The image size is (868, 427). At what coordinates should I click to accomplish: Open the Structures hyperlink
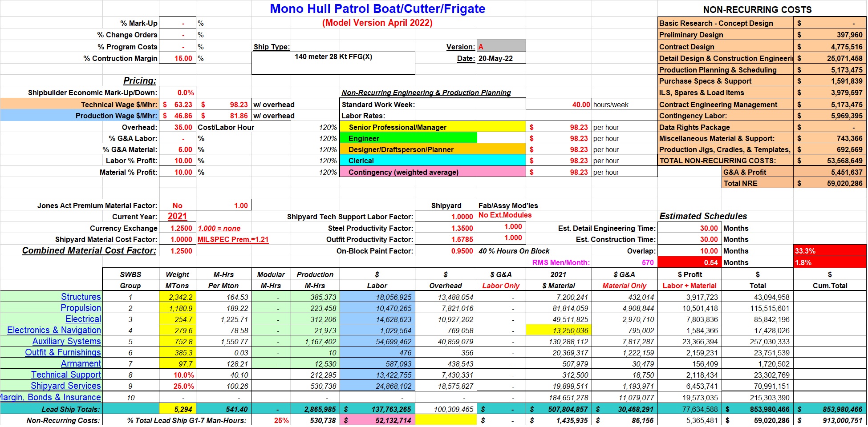point(81,297)
